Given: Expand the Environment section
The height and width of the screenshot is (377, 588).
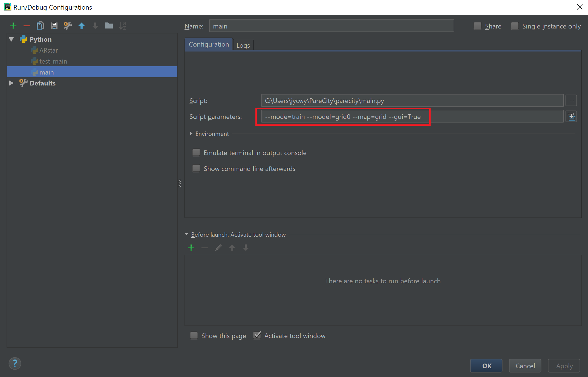Looking at the screenshot, I should (191, 134).
